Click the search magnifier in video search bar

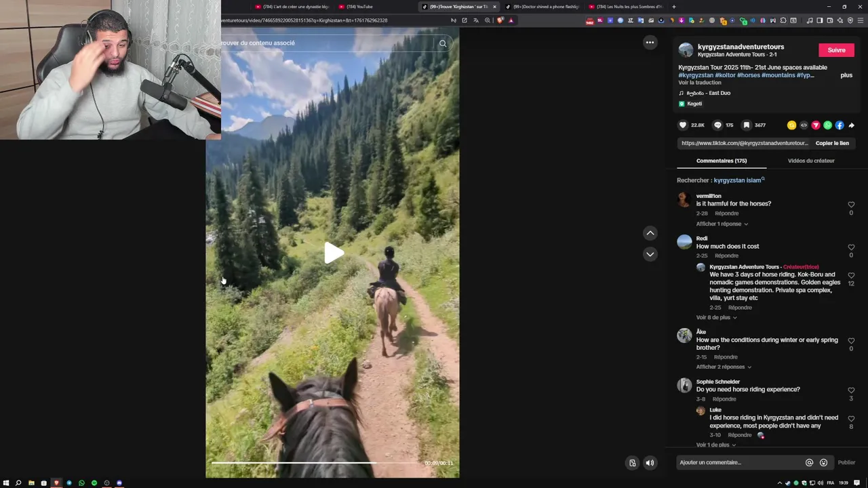pos(442,43)
